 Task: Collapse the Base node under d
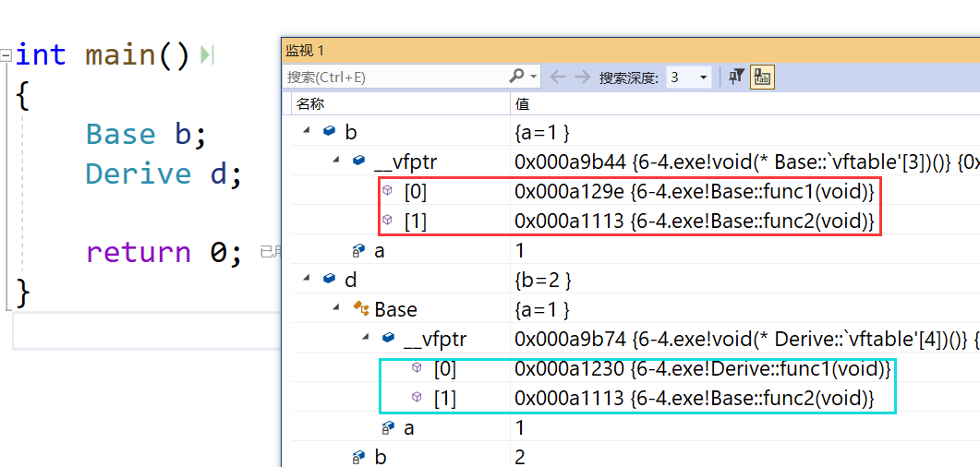336,308
